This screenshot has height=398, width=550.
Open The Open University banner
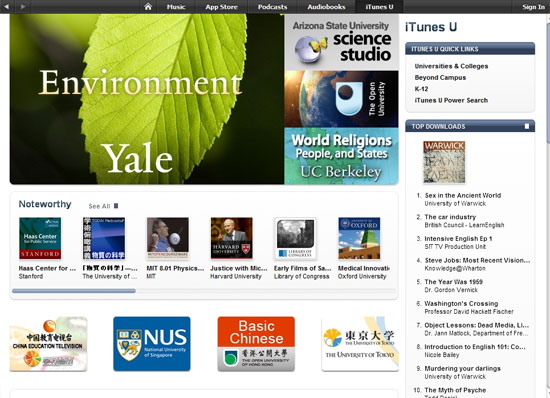pos(341,99)
